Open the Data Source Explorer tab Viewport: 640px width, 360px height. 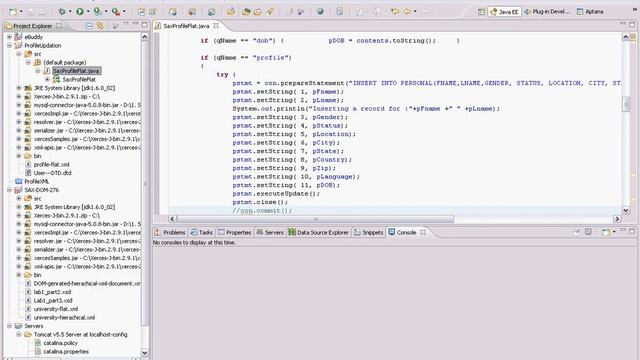[x=319, y=232]
